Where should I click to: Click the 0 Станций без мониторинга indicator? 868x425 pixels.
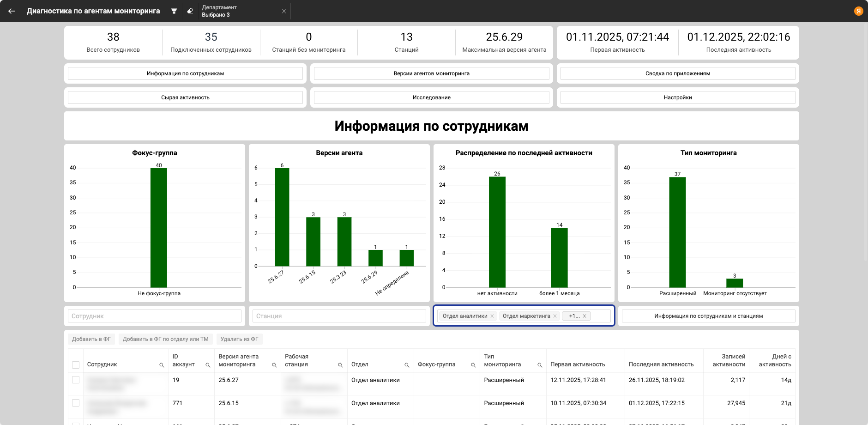pyautogui.click(x=309, y=42)
